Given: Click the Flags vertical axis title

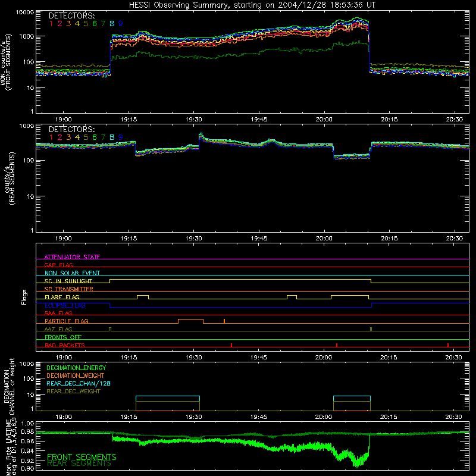Looking at the screenshot, I should click(24, 297).
